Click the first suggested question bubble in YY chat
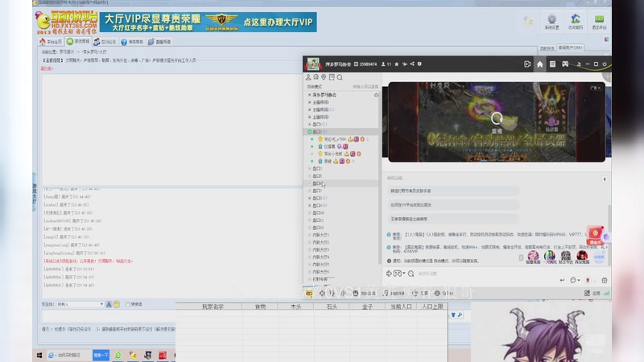The width and height of the screenshot is (644, 362). (x=453, y=191)
